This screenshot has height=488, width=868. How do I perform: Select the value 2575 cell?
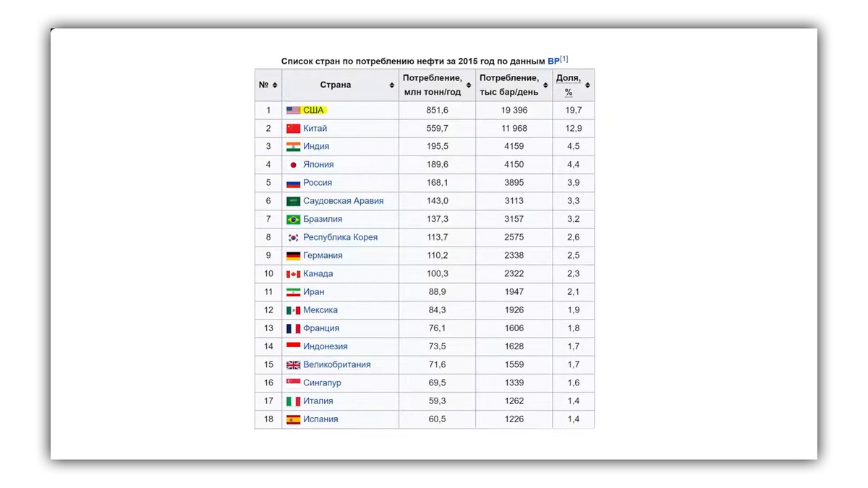pyautogui.click(x=514, y=237)
